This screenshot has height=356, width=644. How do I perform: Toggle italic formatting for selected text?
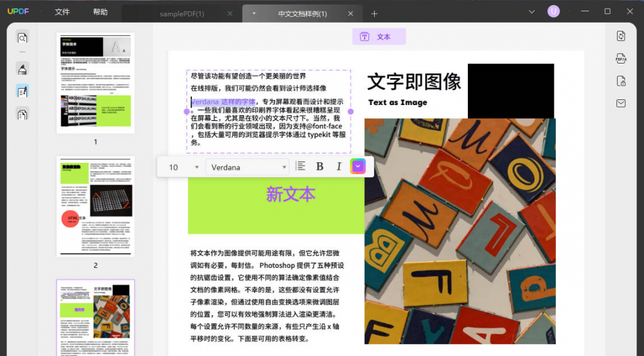[x=339, y=167]
